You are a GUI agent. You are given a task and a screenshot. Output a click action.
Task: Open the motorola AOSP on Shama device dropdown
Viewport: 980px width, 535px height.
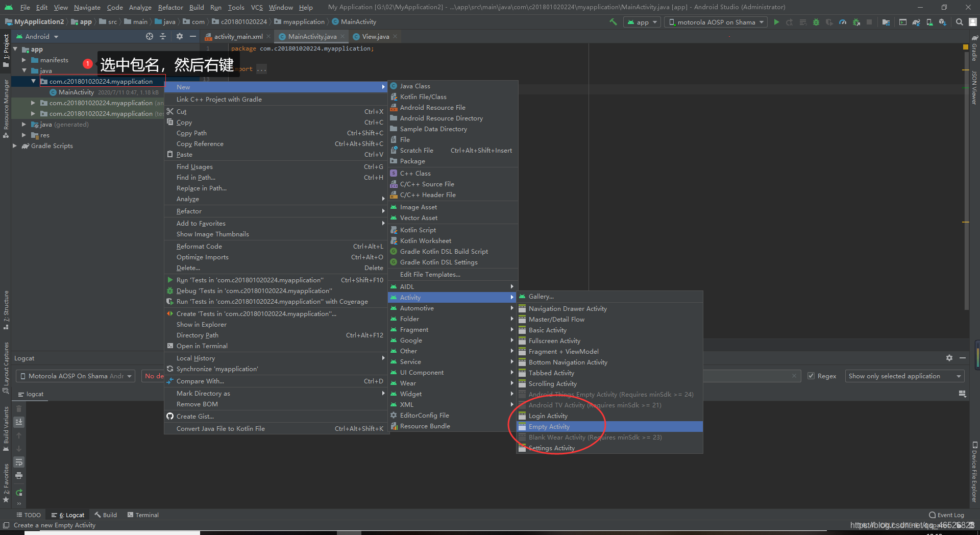(716, 22)
